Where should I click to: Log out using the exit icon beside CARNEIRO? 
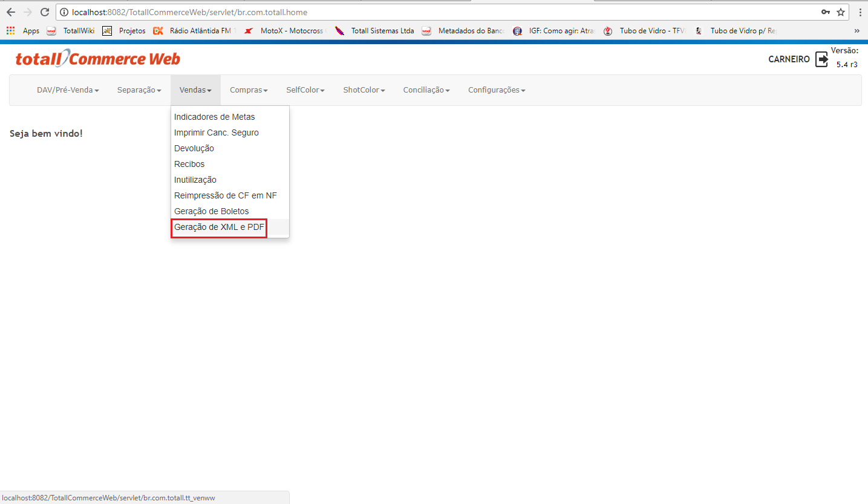[822, 59]
